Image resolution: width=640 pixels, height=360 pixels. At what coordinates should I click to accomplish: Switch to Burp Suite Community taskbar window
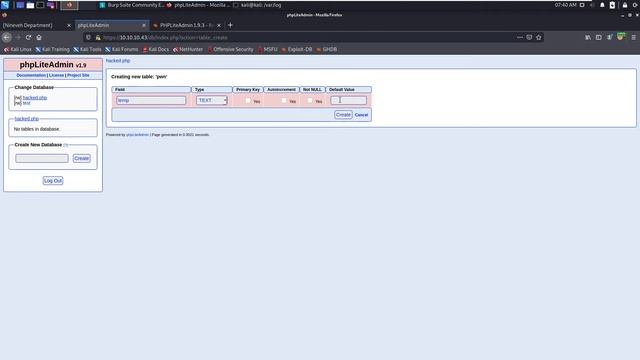click(x=132, y=5)
